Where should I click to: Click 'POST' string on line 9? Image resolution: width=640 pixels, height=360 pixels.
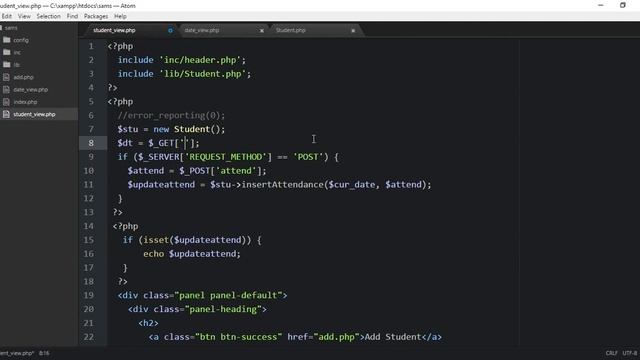click(x=308, y=157)
